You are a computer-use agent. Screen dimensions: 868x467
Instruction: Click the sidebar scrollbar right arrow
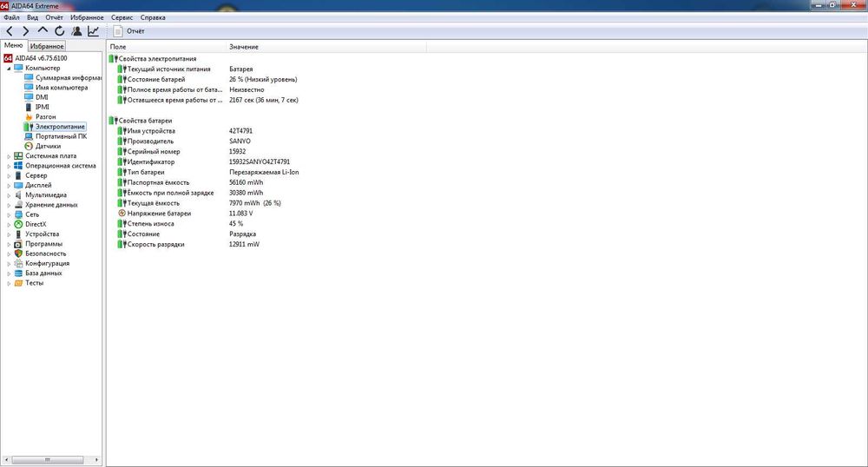coord(97,460)
